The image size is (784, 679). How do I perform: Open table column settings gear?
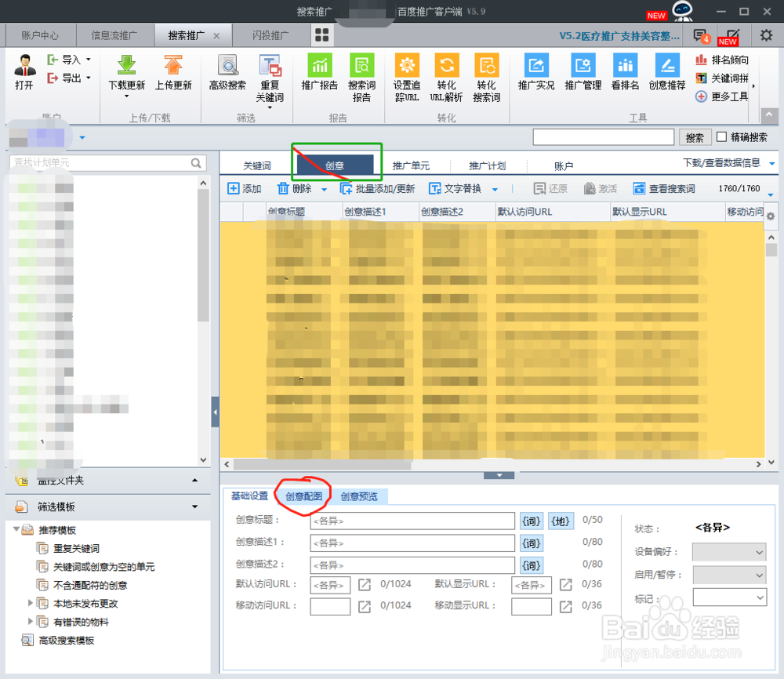click(771, 216)
